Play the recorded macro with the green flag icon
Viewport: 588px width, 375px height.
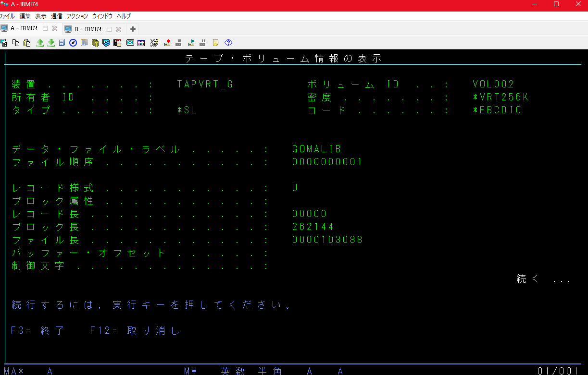[191, 43]
